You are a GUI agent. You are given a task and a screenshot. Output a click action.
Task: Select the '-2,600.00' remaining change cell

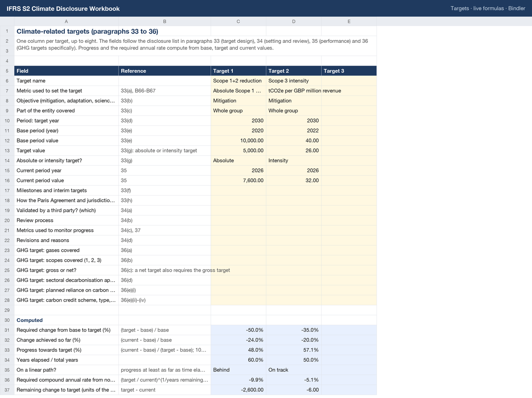click(238, 390)
